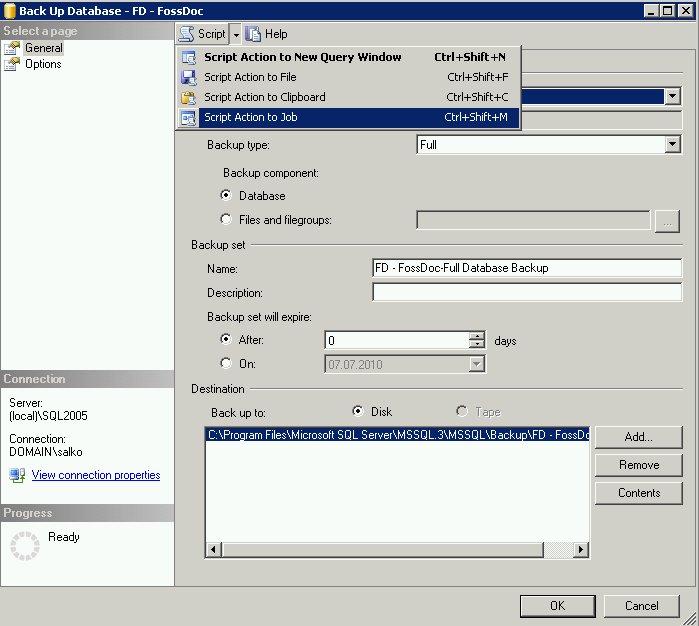Click the destination list horizontal scrollbar thumb
The height and width of the screenshot is (626, 699).
coord(382,549)
